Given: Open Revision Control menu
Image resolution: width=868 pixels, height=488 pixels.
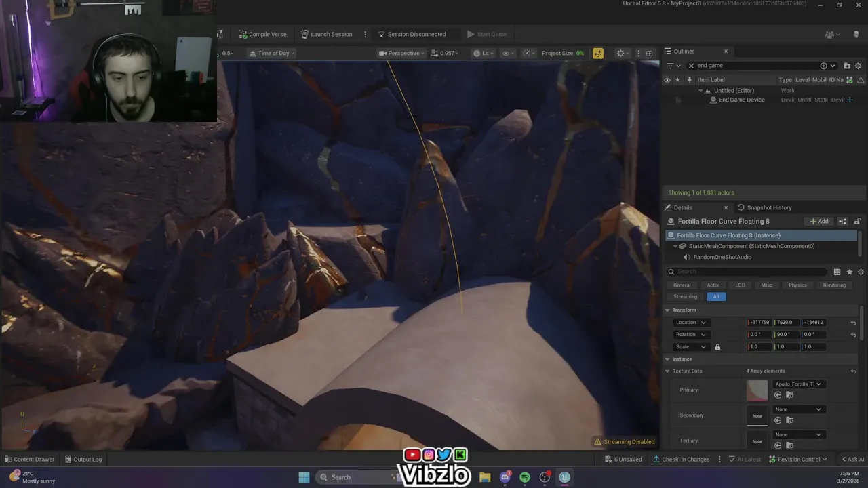Looking at the screenshot, I should (x=798, y=460).
